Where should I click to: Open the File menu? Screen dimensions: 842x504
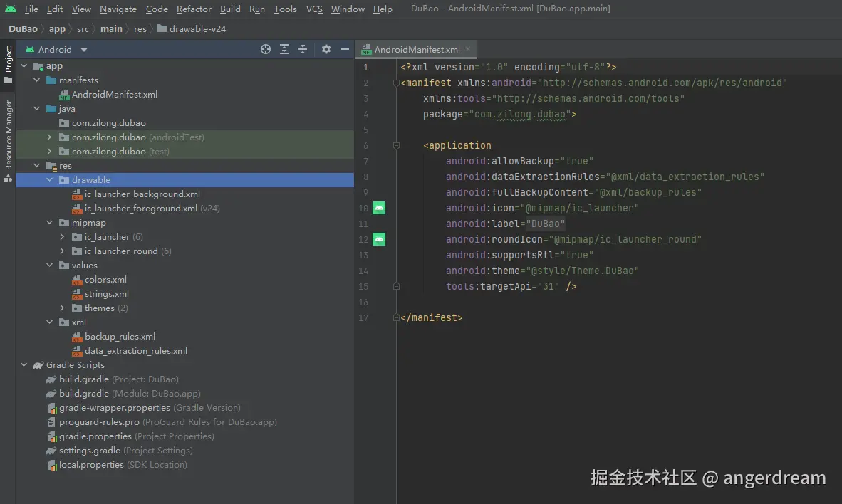(x=31, y=9)
